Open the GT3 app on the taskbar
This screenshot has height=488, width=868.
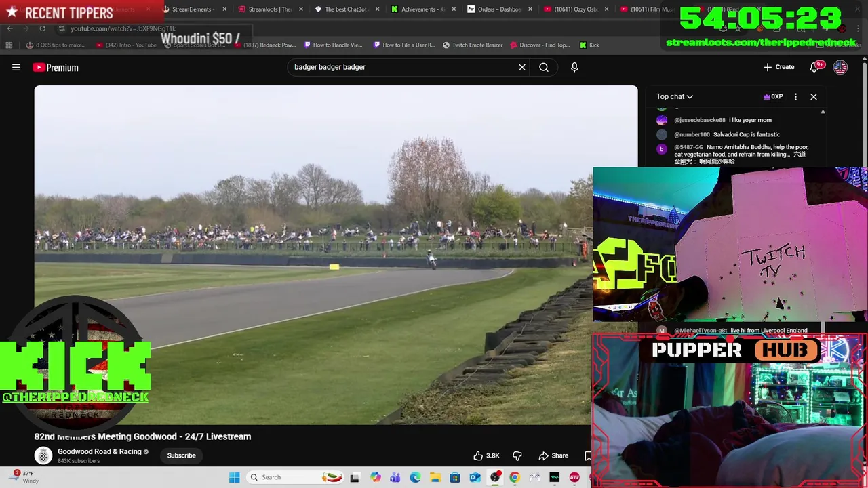574,477
